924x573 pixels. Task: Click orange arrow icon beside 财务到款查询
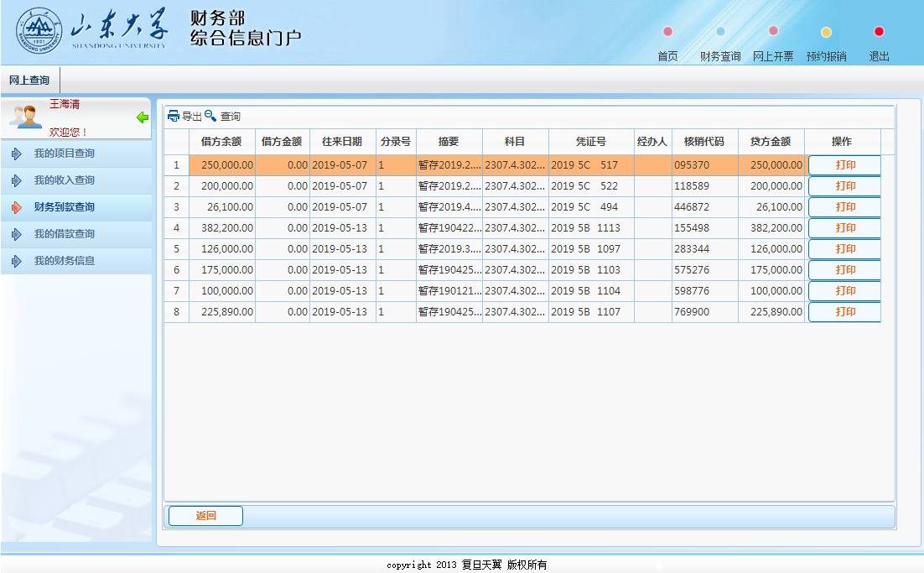click(17, 207)
